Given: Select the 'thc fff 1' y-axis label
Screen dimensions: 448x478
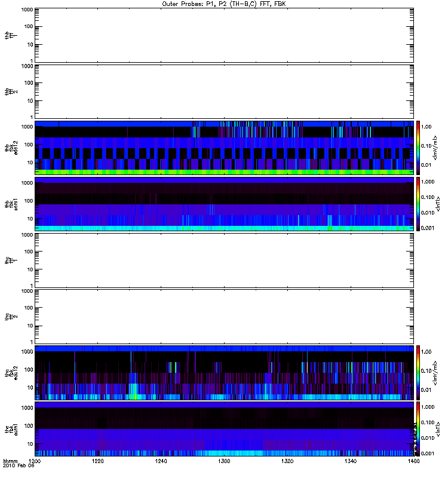Looking at the screenshot, I should [10, 261].
